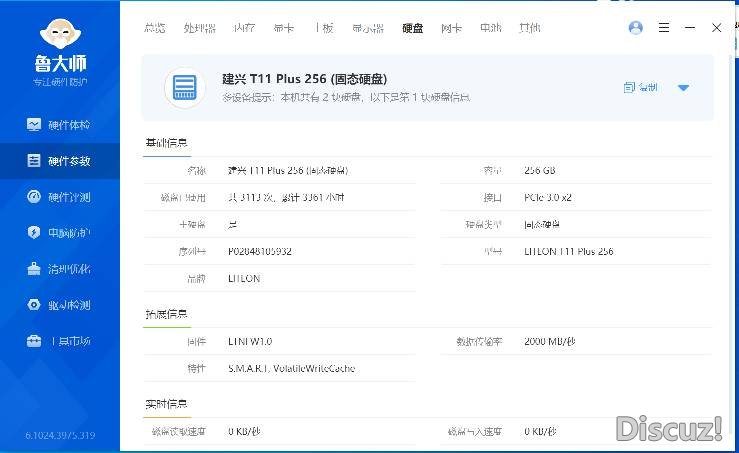The image size is (739, 453).
Task: Click the disk read speed 0 KB/秒
Action: (244, 431)
